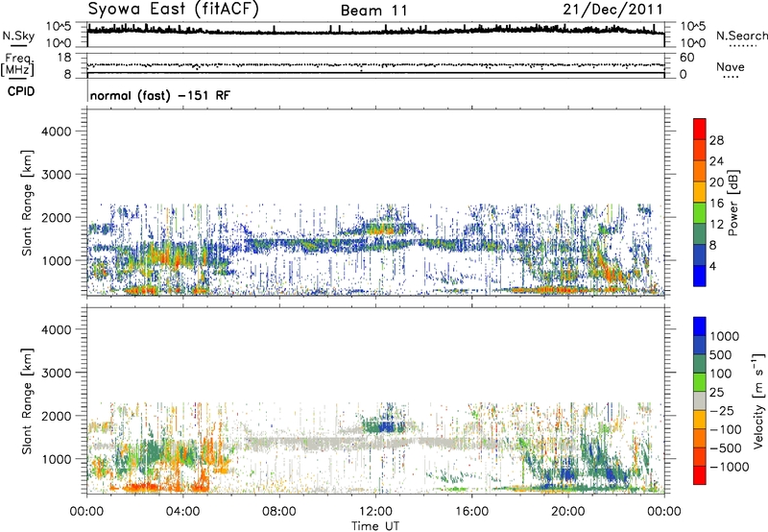Select the 'Freq. [MHz]' axis label
This screenshot has height=532, width=768.
click(x=17, y=64)
